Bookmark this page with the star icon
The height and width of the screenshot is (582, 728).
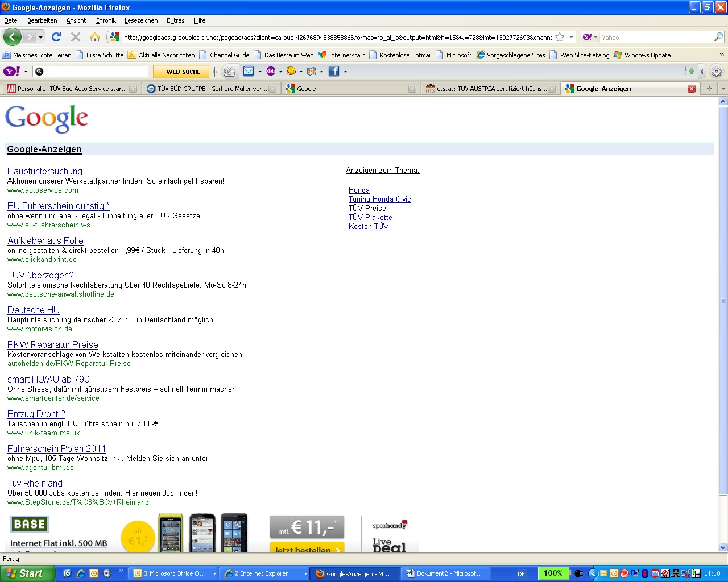tap(560, 38)
